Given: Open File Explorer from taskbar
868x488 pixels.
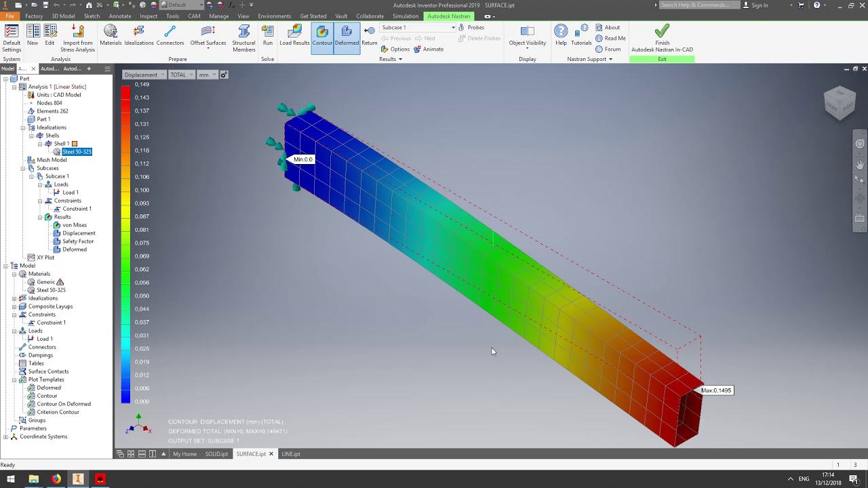Looking at the screenshot, I should [x=33, y=479].
